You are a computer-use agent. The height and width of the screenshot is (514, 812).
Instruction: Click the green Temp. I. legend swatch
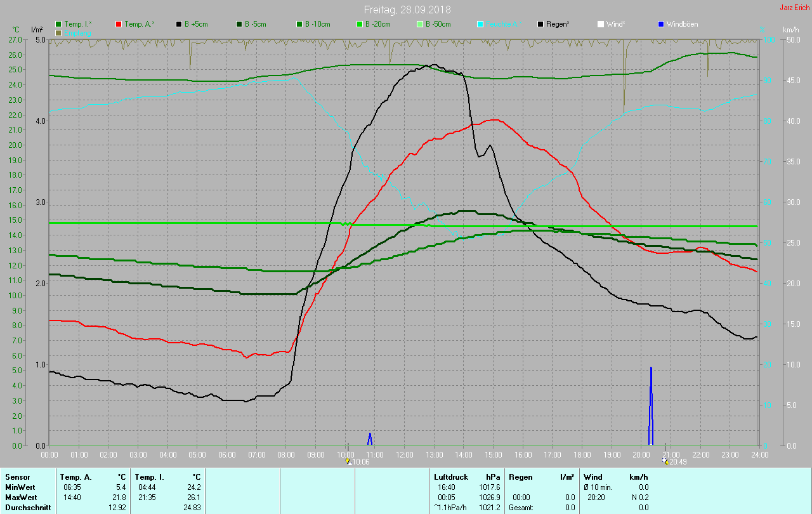tap(59, 24)
